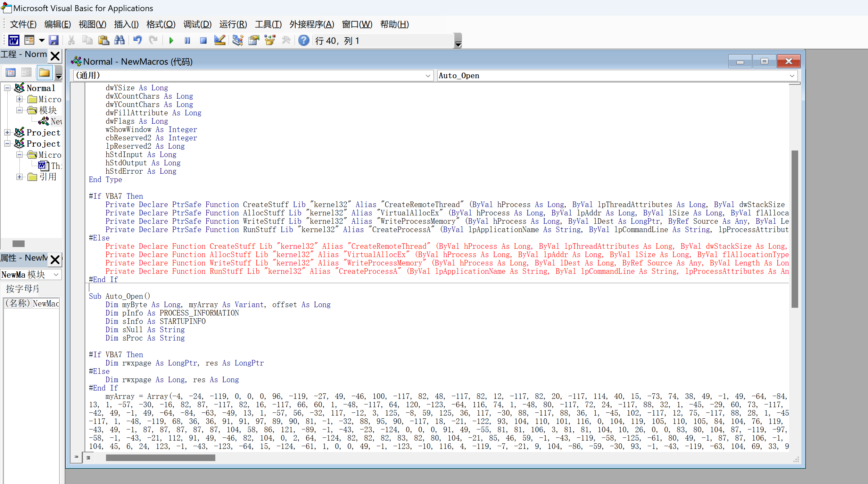This screenshot has width=868, height=484.
Task: Click the Redo arrow icon
Action: click(x=153, y=40)
